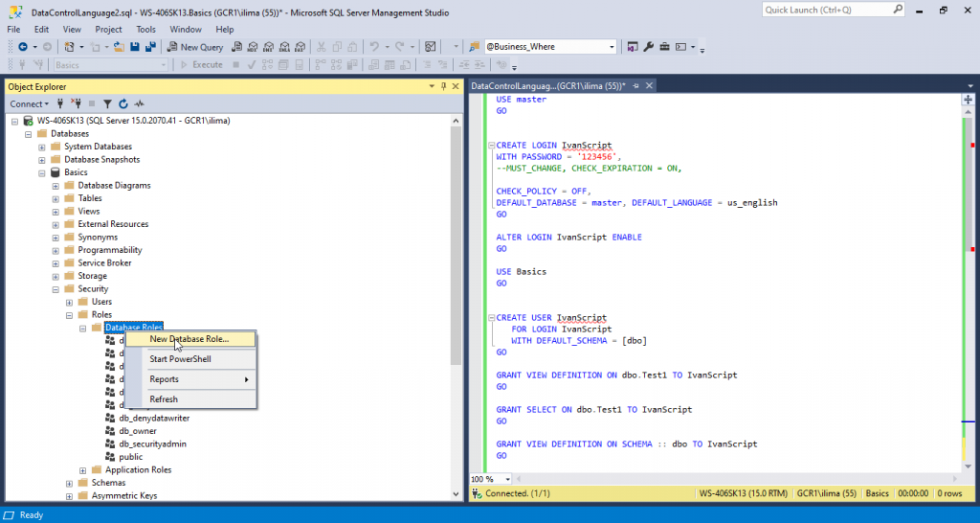Viewport: 980px width, 523px height.
Task: Click the Connect Object Explorer plug icon
Action: point(60,103)
